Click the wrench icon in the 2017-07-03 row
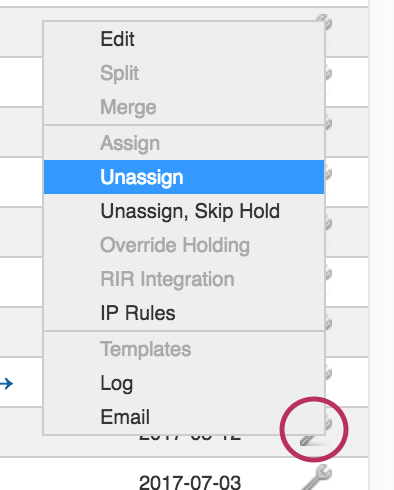394x490 pixels. tap(315, 477)
